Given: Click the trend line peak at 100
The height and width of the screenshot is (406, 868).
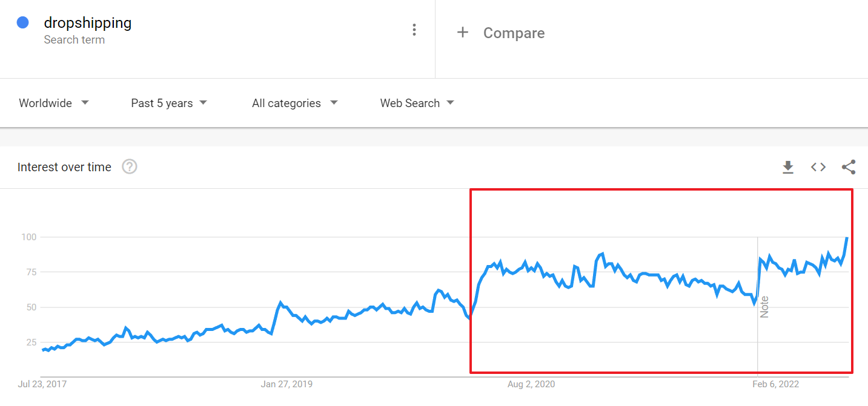Looking at the screenshot, I should [x=846, y=238].
